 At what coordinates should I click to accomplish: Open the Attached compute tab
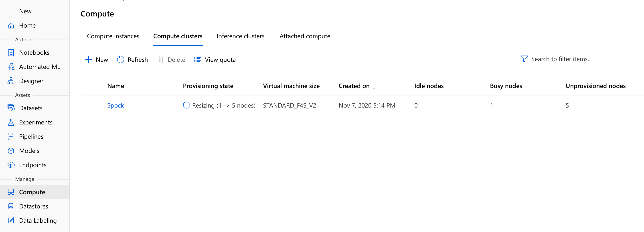(x=305, y=36)
